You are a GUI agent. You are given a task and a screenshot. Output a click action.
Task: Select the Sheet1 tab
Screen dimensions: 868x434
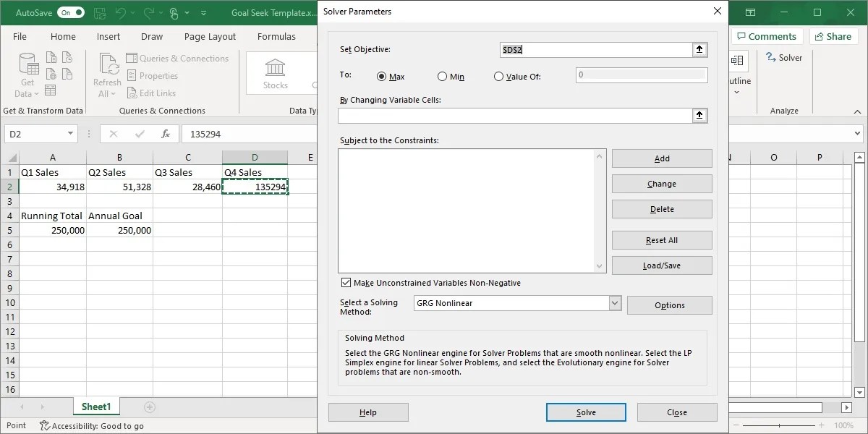pyautogui.click(x=96, y=407)
